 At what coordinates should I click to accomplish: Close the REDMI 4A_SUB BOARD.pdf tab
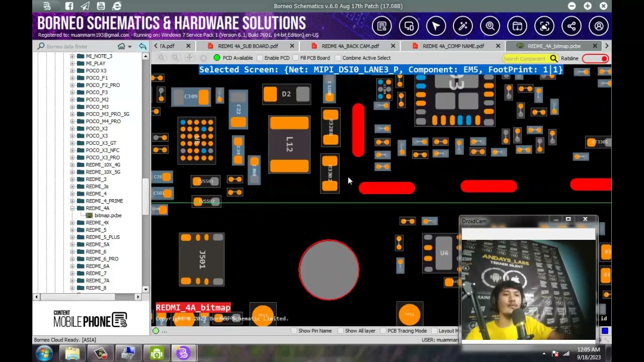292,46
